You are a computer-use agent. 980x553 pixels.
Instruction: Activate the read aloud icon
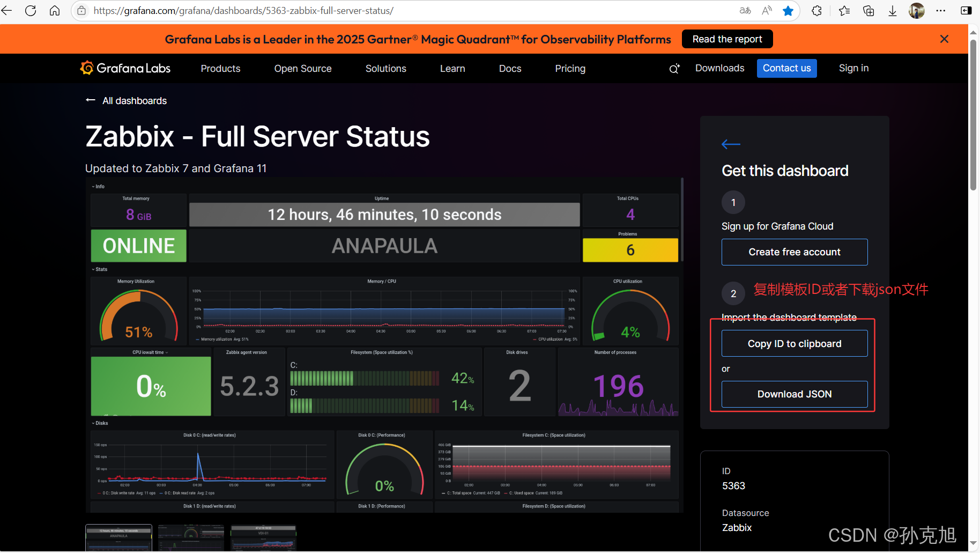tap(767, 11)
